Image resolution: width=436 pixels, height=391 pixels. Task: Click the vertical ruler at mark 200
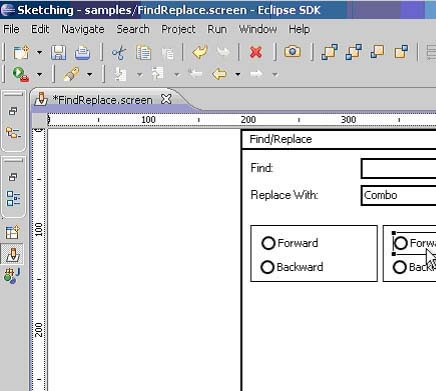point(39,330)
